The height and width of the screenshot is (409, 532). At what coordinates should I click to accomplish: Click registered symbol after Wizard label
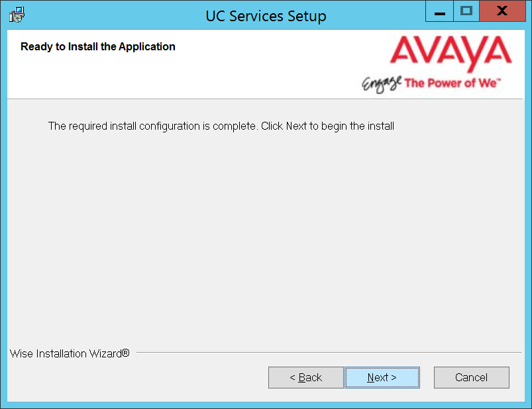click(125, 353)
